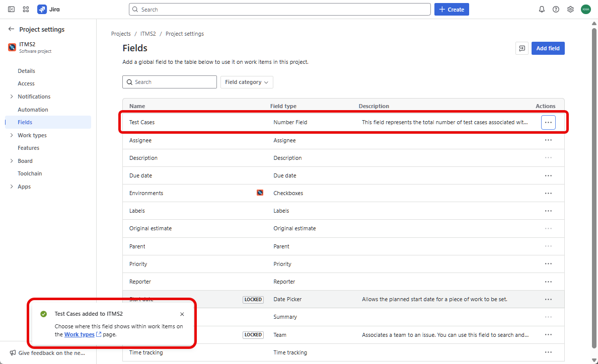Expand the Apps sidebar section

(x=12, y=187)
